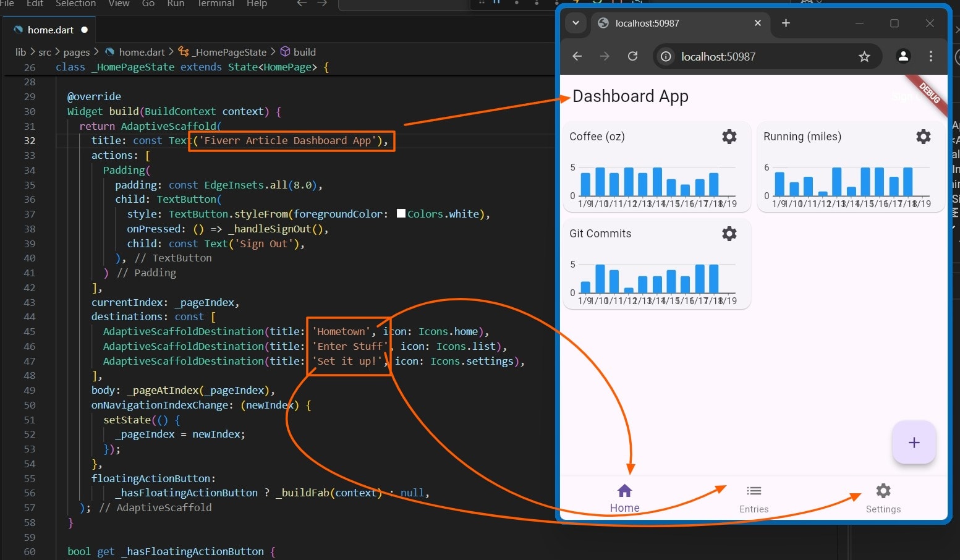
Task: Click the method cube icon before build
Action: [285, 51]
